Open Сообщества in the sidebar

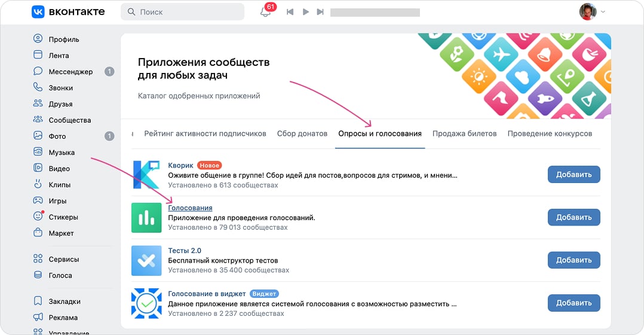[70, 120]
